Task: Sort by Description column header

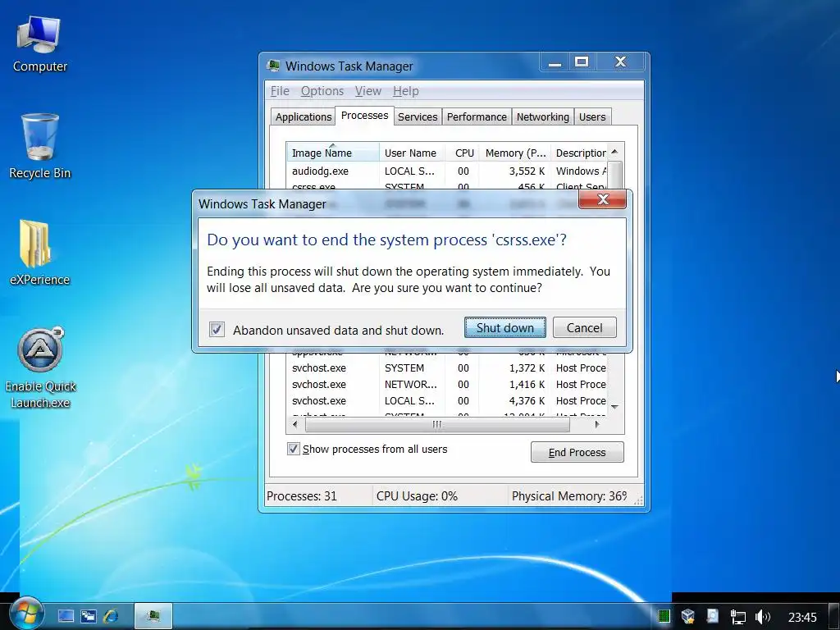Action: pyautogui.click(x=580, y=153)
